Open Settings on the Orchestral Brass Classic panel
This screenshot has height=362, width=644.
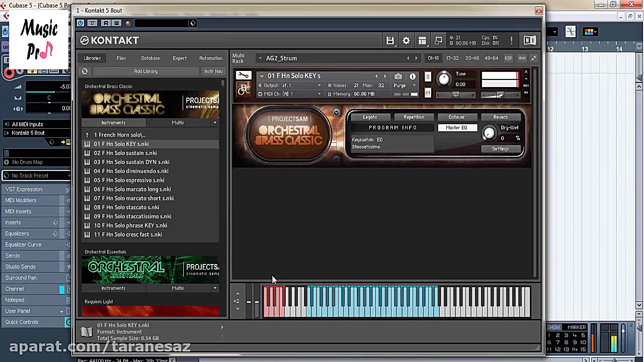tap(500, 148)
